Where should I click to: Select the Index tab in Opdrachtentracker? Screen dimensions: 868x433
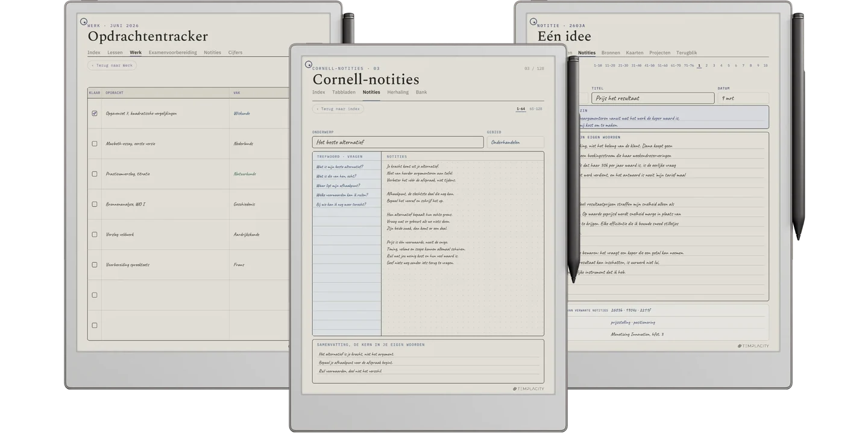point(94,52)
